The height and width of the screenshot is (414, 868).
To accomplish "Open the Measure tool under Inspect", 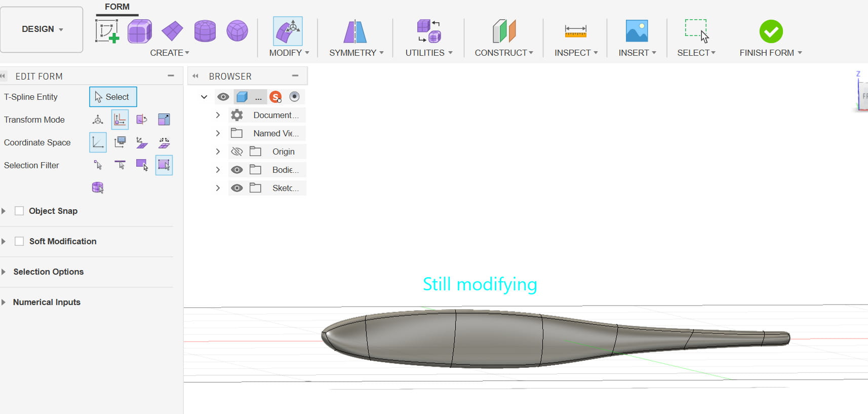I will [576, 31].
